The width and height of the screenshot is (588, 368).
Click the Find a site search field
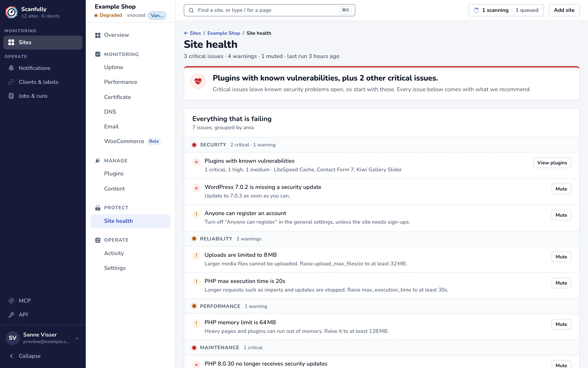point(269,10)
